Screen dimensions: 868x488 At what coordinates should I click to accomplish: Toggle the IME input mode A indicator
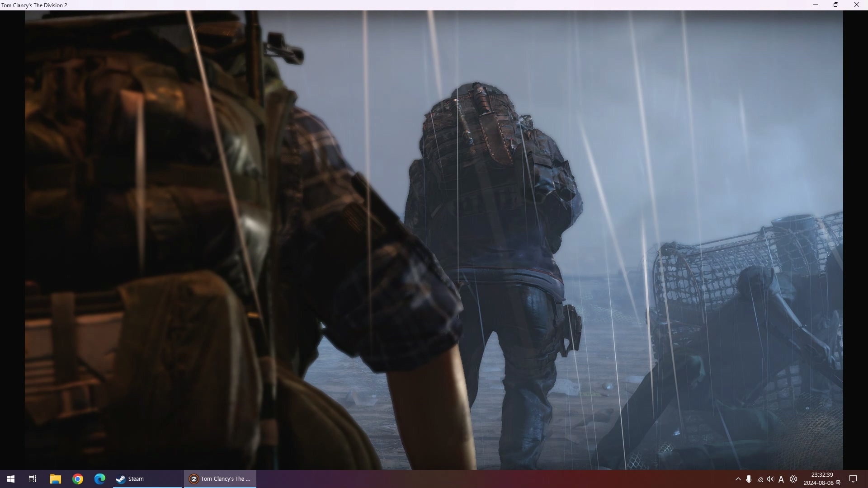[781, 479]
